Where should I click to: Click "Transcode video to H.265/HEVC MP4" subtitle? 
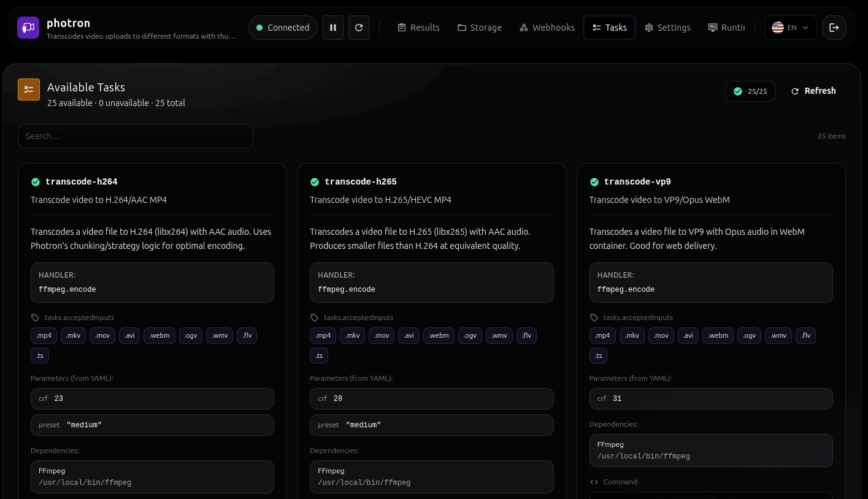[380, 200]
